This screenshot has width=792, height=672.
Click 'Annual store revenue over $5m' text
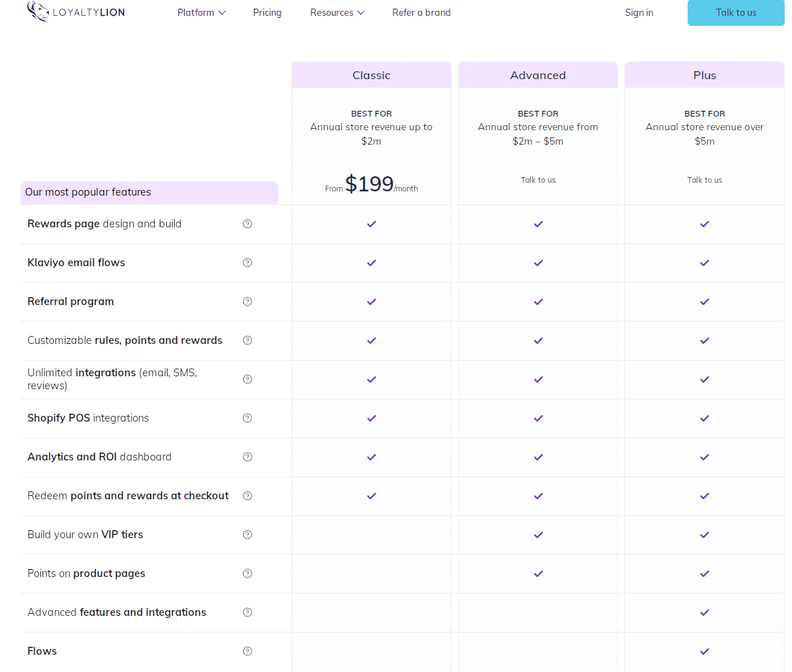point(705,134)
